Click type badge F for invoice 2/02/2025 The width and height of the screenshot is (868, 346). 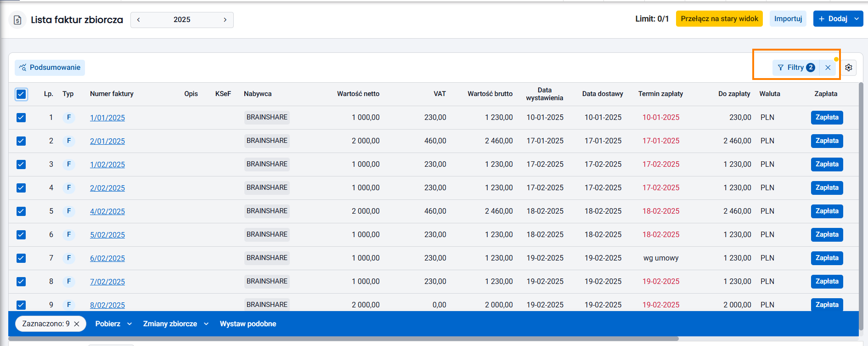pyautogui.click(x=69, y=187)
